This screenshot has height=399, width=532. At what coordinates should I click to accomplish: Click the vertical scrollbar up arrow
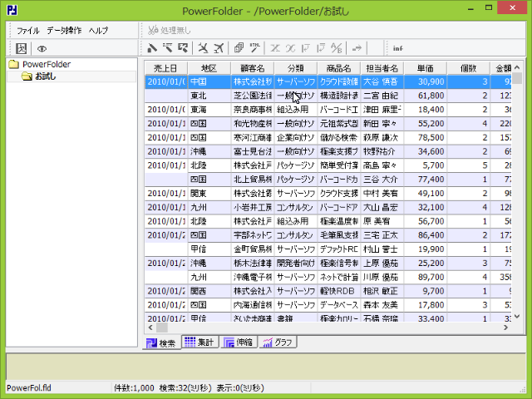pos(517,67)
